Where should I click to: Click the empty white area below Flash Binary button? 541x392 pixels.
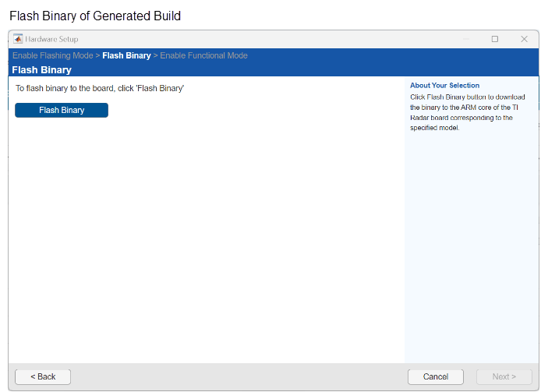(x=203, y=234)
